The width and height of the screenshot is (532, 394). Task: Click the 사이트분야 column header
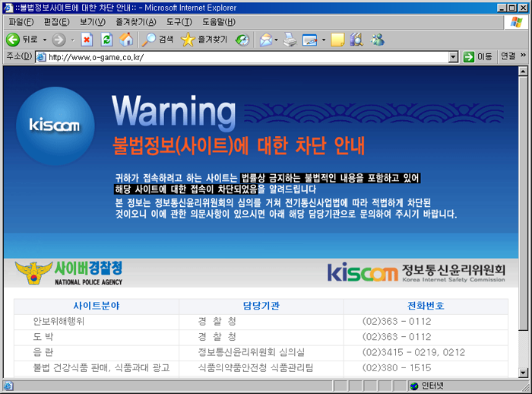97,306
